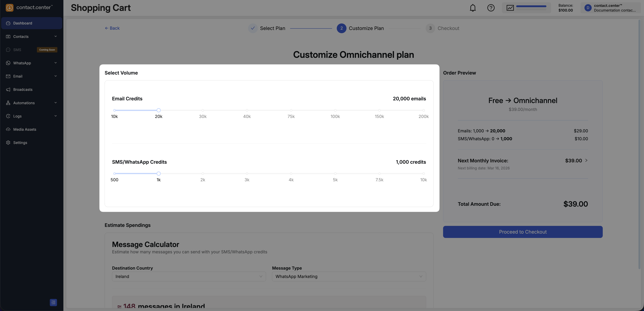Click the usage chart icon in header
Screen dimensions: 644x311
[510, 8]
